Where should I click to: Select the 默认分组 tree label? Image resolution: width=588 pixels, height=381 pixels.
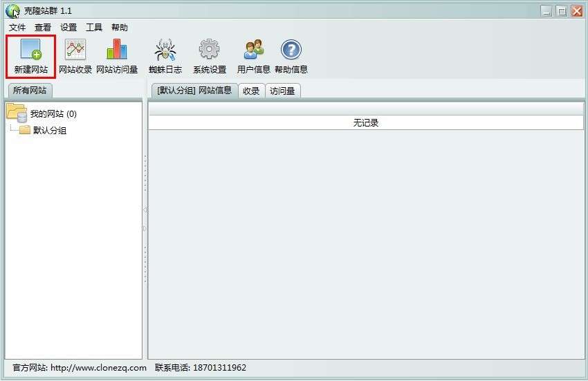pyautogui.click(x=50, y=131)
